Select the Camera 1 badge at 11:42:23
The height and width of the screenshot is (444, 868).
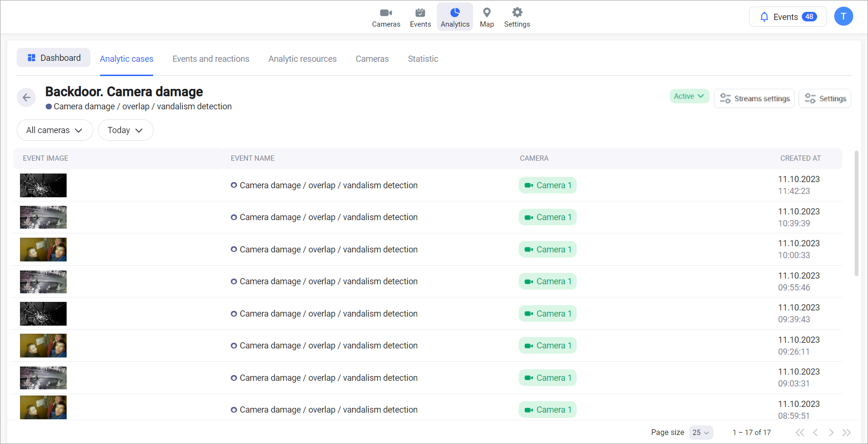pyautogui.click(x=548, y=185)
